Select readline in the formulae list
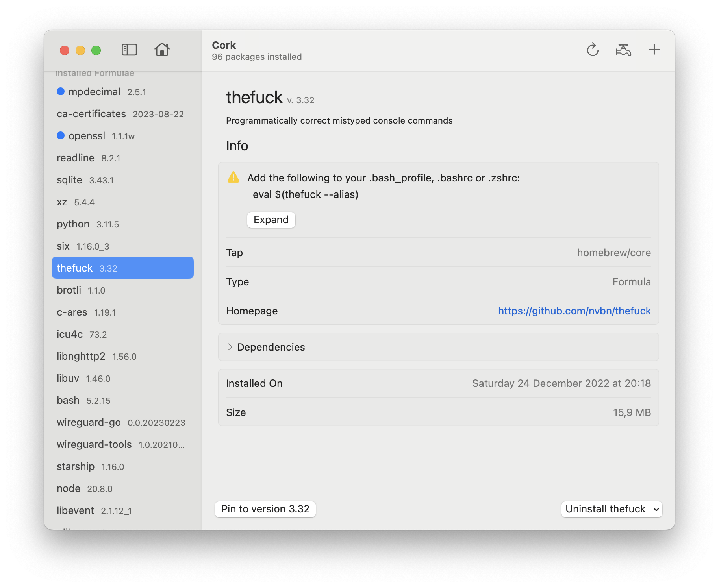The image size is (719, 588). (x=123, y=158)
